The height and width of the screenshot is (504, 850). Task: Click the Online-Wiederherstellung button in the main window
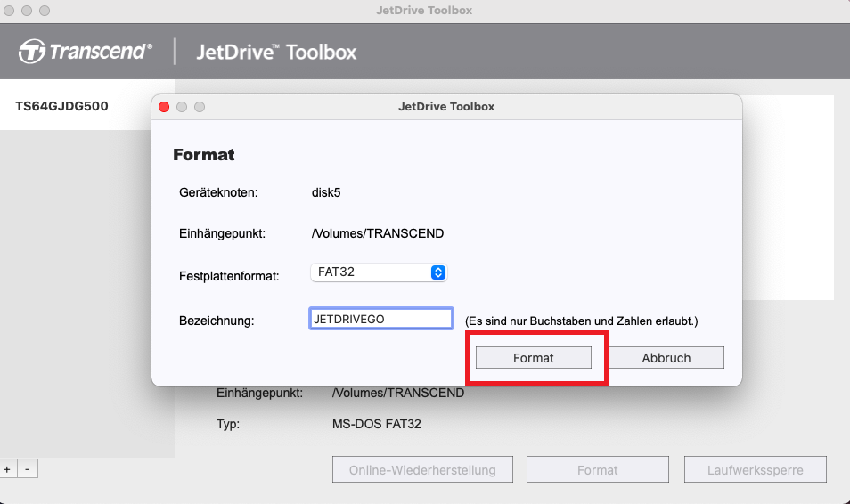(422, 470)
